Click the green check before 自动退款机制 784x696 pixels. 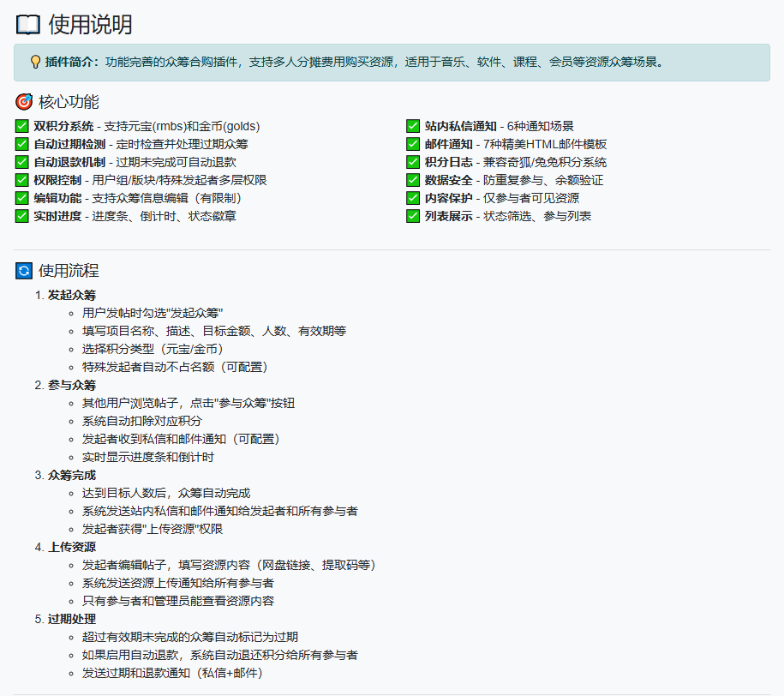click(x=22, y=162)
